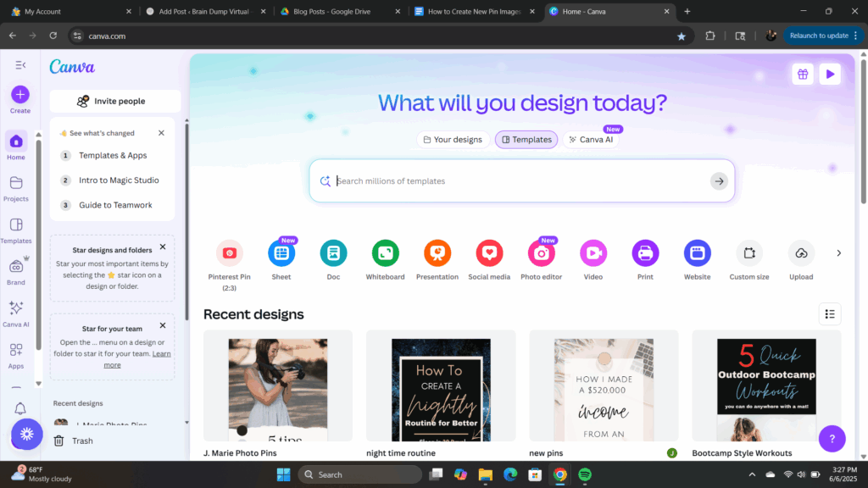Click the purple Create plus button
This screenshot has width=868, height=488.
20,95
